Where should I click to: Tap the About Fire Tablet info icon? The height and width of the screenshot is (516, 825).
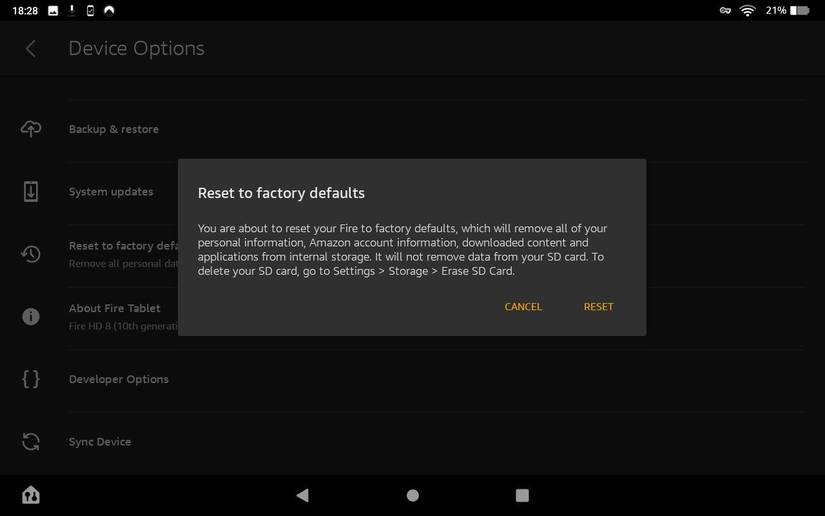click(x=31, y=316)
